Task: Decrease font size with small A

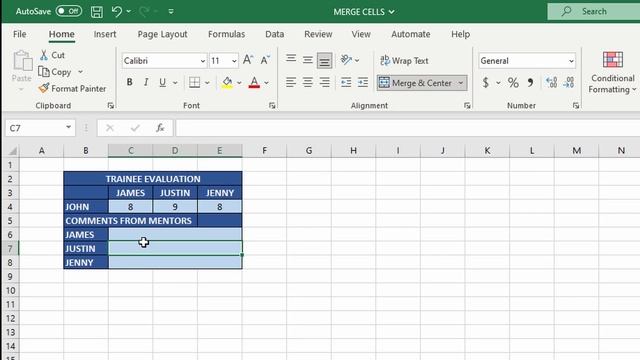Action: tap(265, 60)
